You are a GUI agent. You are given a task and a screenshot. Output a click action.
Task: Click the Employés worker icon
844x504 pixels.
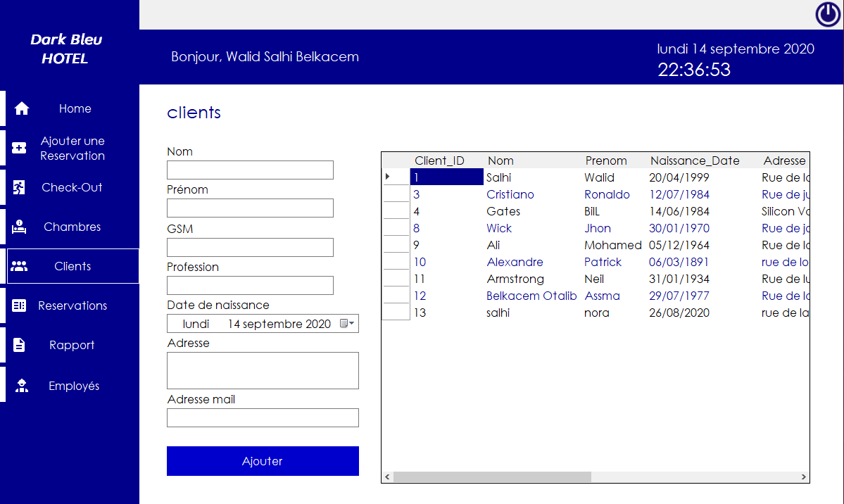(x=22, y=386)
